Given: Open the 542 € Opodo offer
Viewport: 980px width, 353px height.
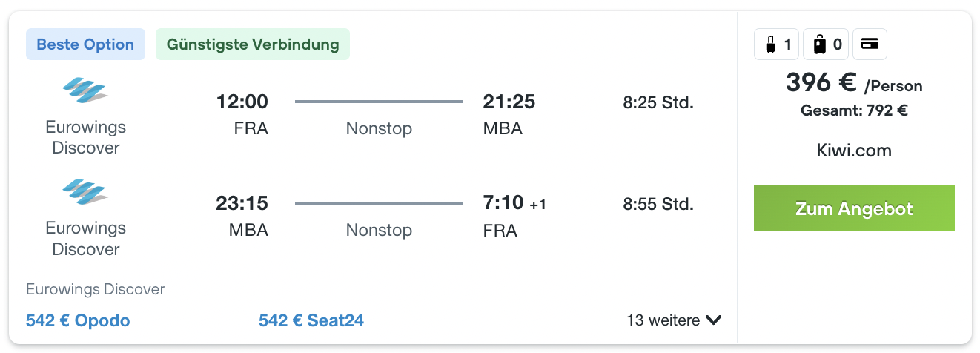Looking at the screenshot, I should [78, 320].
